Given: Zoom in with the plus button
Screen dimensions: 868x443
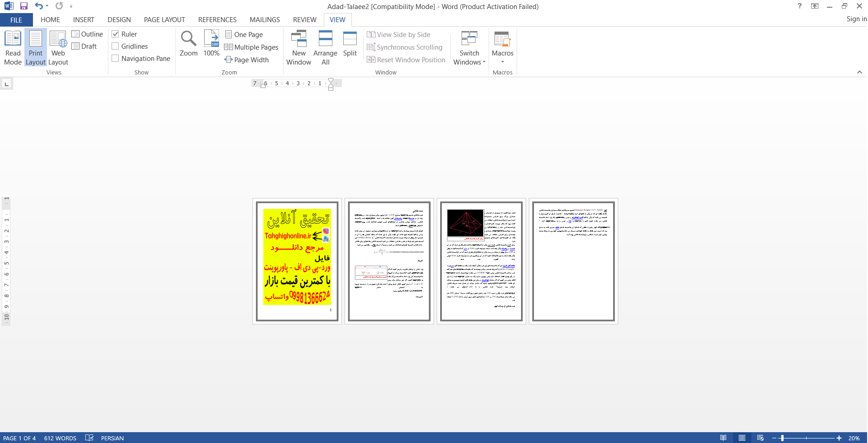Looking at the screenshot, I should [x=839, y=438].
